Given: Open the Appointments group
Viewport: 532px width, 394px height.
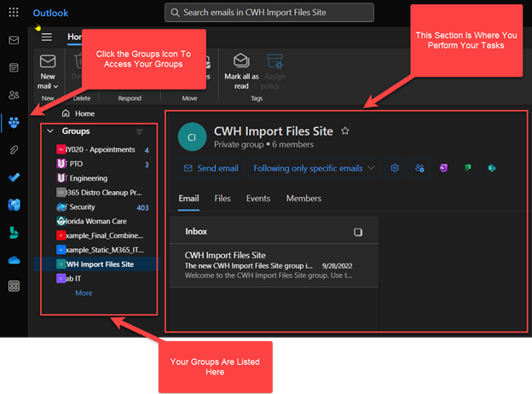Looking at the screenshot, I should point(96,149).
